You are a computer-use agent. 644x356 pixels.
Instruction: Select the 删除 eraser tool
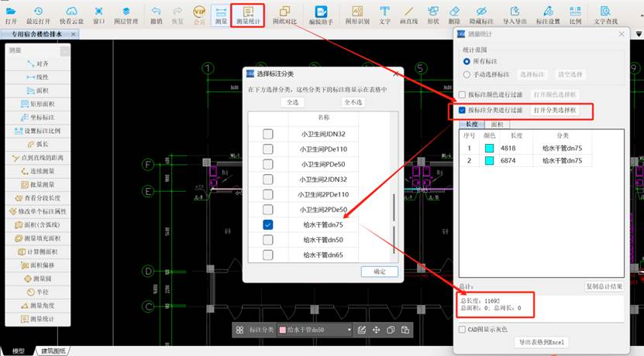454,15
